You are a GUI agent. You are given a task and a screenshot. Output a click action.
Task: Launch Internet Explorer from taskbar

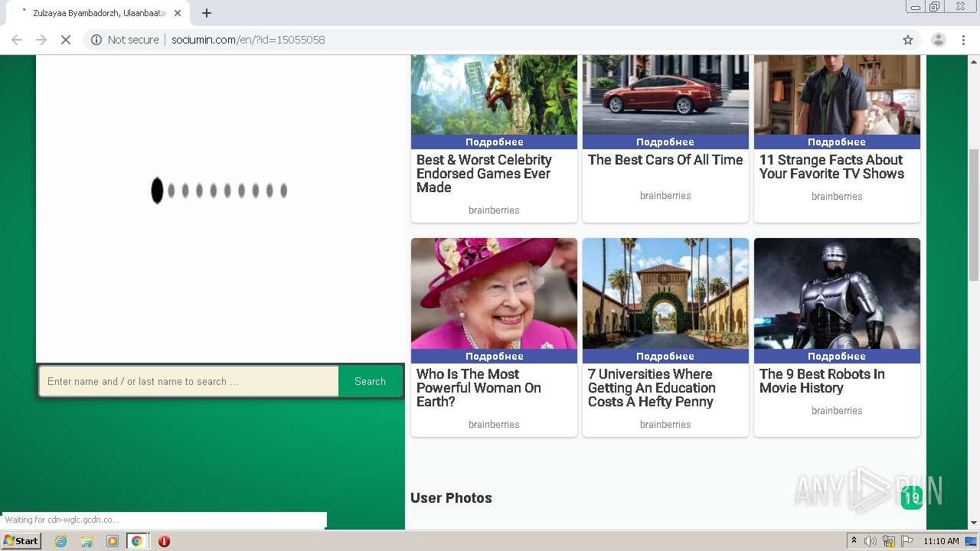point(61,541)
